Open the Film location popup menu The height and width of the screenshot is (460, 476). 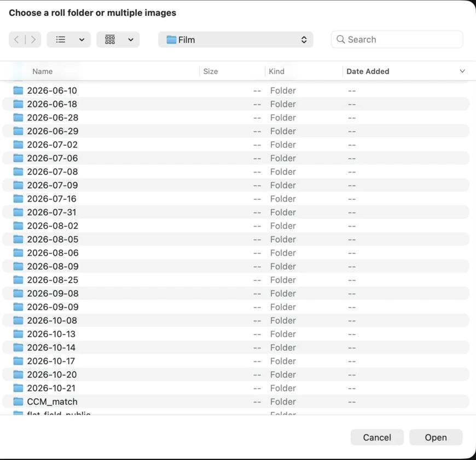coord(236,39)
